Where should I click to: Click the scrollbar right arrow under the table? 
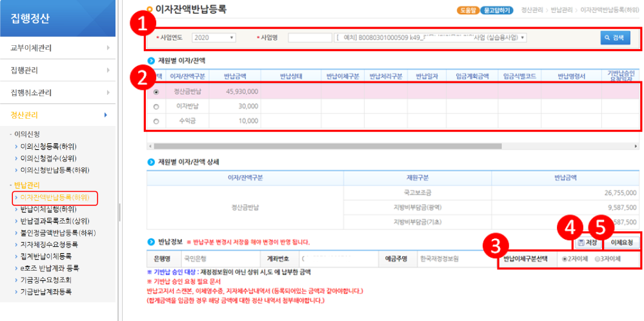636,146
